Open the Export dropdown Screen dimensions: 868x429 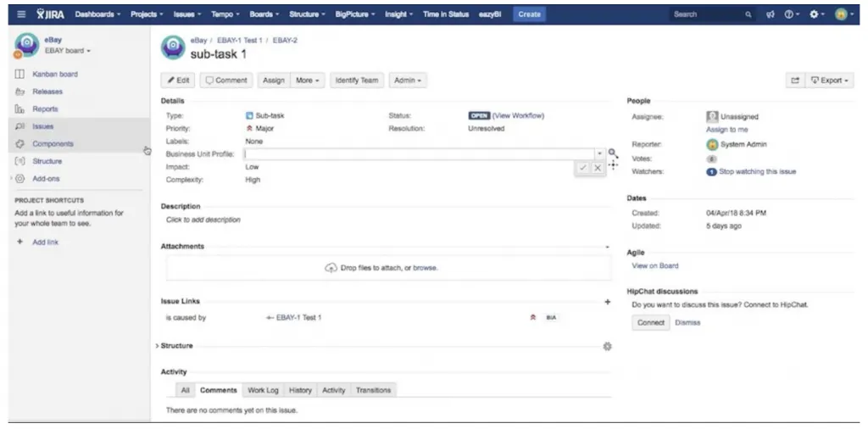829,81
